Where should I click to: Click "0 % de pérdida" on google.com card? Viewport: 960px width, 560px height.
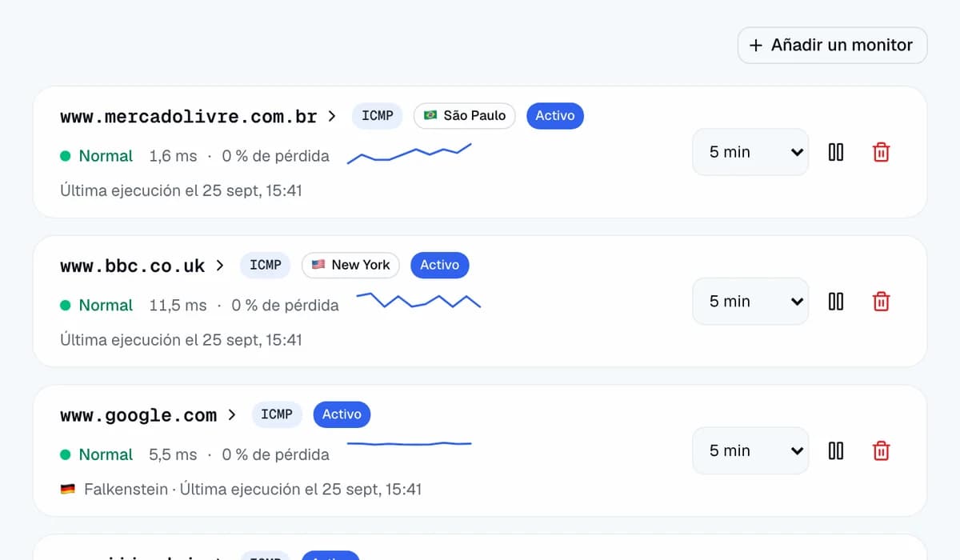pyautogui.click(x=276, y=454)
